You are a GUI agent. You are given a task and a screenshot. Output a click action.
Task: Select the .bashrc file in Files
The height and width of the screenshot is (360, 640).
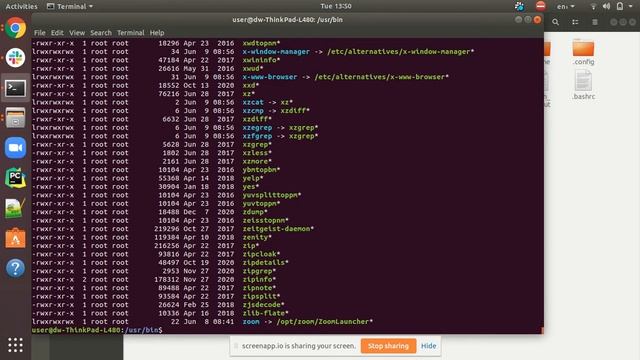point(583,85)
